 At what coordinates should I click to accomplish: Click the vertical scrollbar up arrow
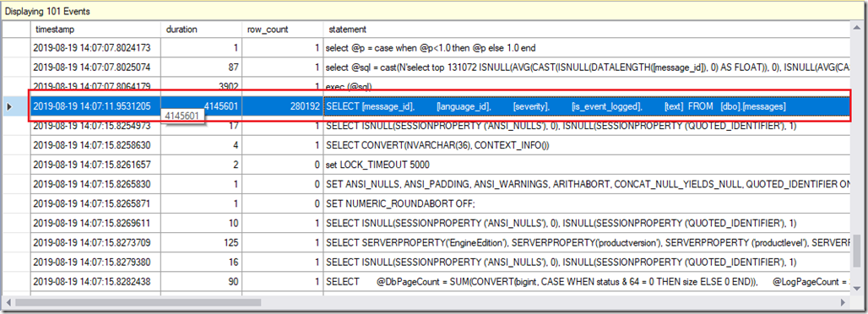(x=857, y=28)
